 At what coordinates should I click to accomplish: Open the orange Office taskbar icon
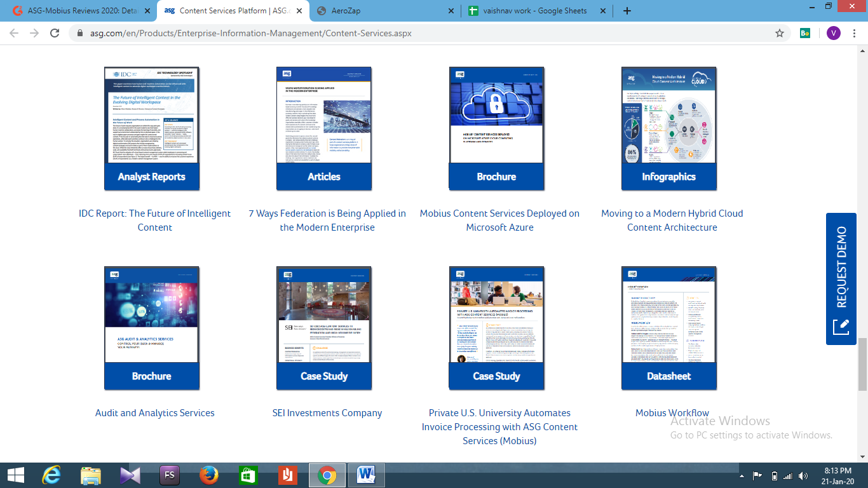click(x=287, y=475)
